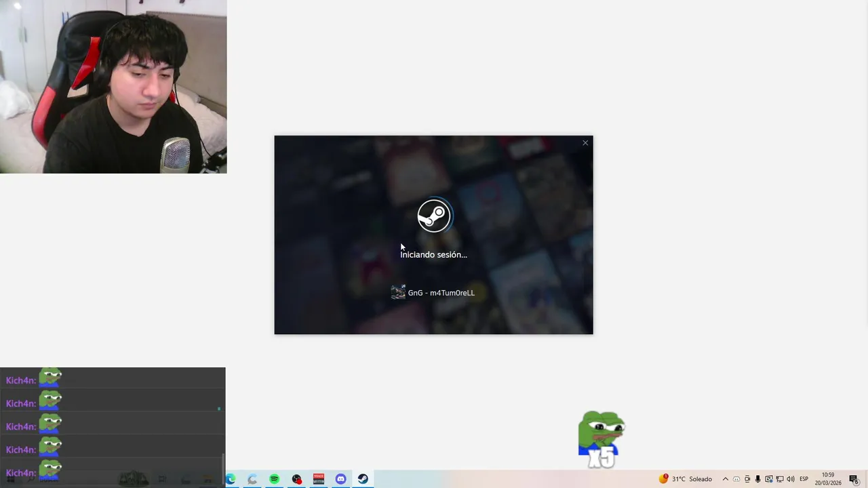Select the account name "GnG - m4Tum0reLL"
Screen dimensions: 868x488
tap(441, 293)
